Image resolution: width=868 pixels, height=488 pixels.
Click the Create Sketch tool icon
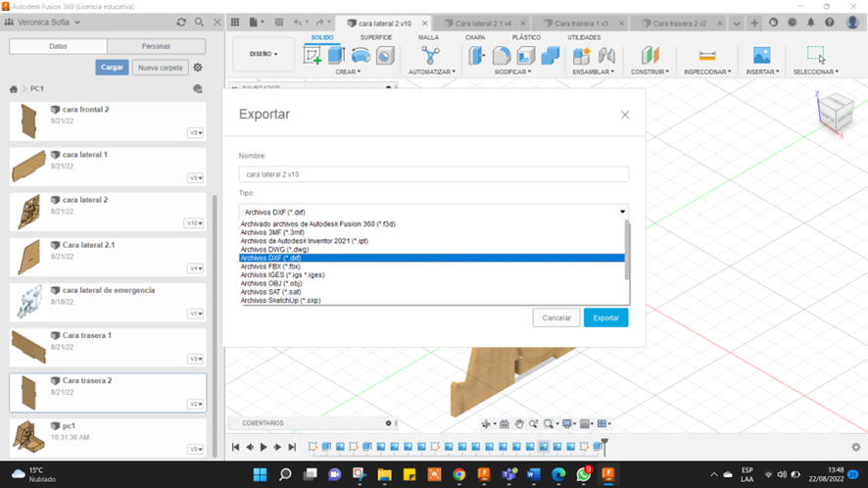[x=313, y=56]
